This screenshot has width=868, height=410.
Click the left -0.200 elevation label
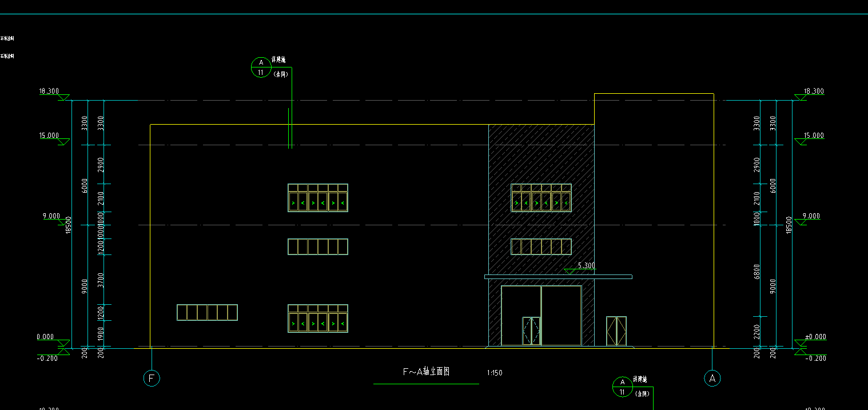[x=47, y=359]
